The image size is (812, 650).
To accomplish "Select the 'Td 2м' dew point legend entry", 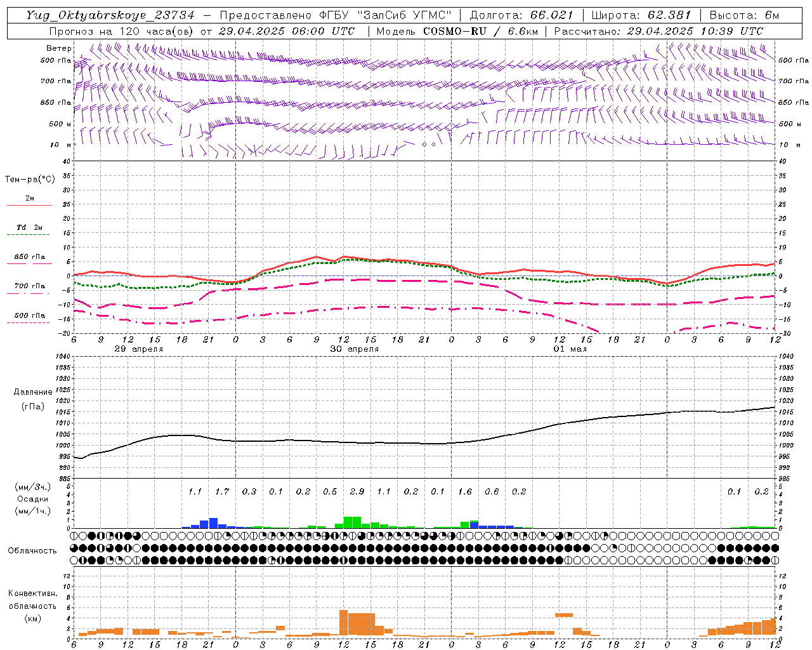I will [x=30, y=227].
